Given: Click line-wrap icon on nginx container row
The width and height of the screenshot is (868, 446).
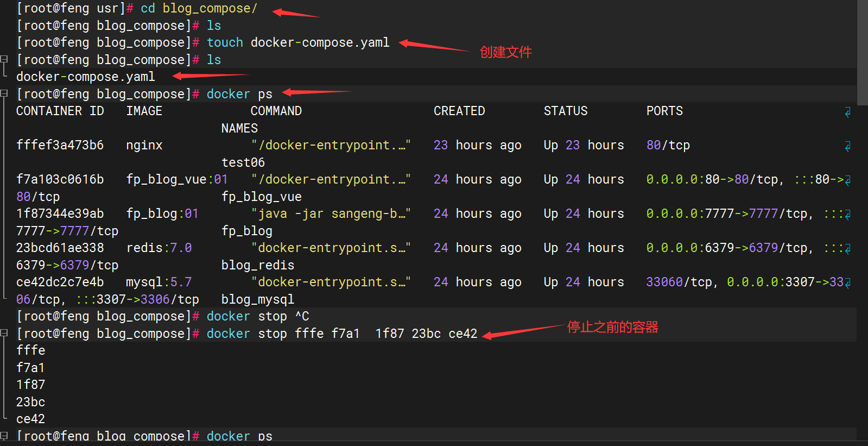Looking at the screenshot, I should tap(847, 146).
